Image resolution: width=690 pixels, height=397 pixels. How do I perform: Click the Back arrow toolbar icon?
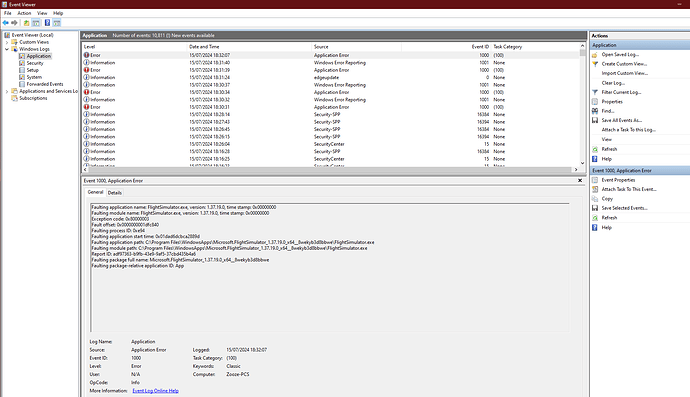[x=5, y=23]
